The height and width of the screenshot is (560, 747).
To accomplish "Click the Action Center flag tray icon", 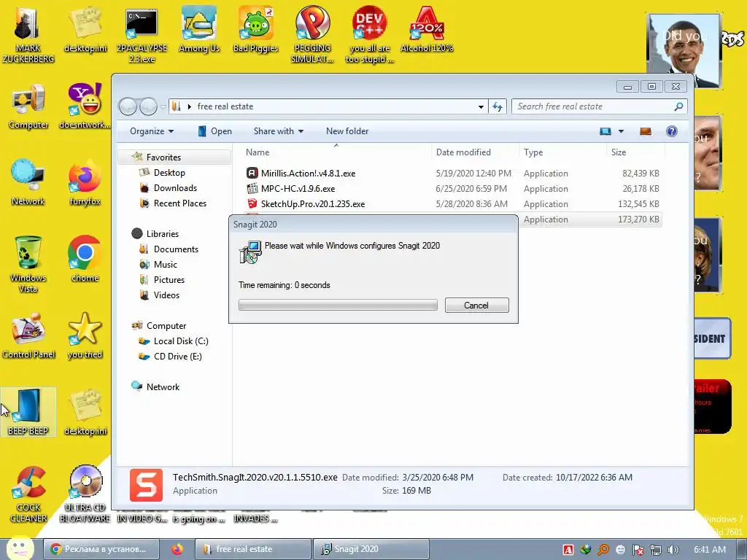I will (638, 550).
